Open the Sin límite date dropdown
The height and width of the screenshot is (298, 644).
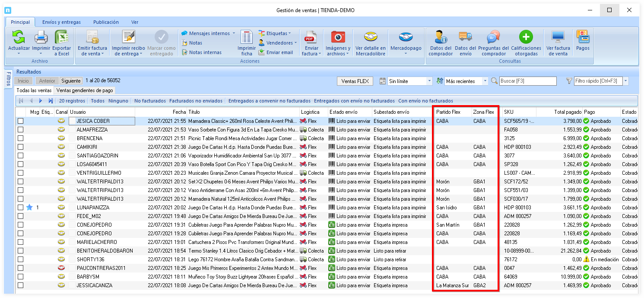(x=429, y=81)
